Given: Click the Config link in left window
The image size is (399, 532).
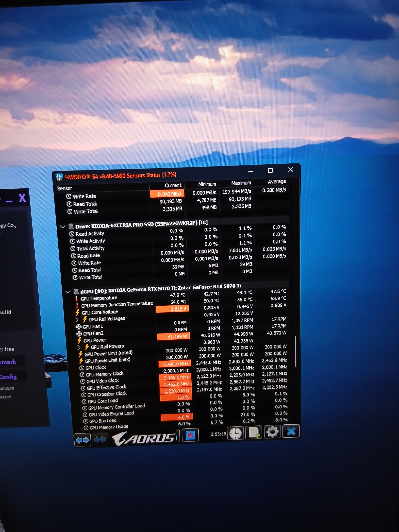Looking at the screenshot, I should tap(8, 377).
